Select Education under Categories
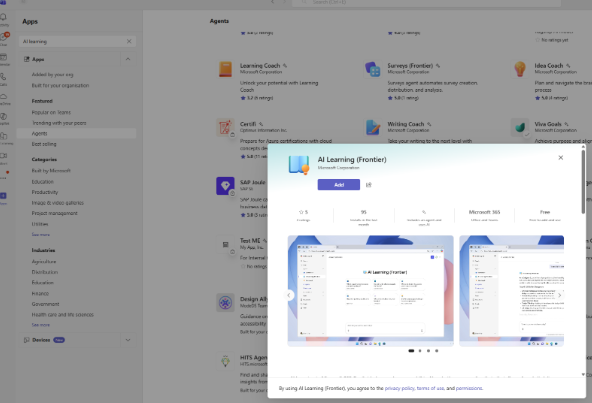 43,182
